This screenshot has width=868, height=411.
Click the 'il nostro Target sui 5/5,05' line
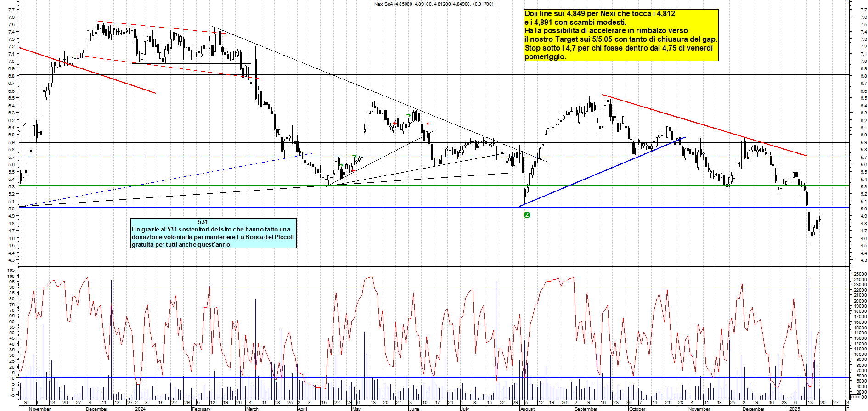(621, 39)
